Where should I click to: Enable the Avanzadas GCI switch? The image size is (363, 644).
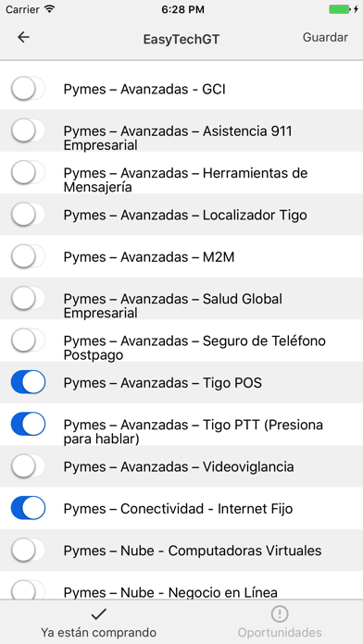tap(28, 88)
